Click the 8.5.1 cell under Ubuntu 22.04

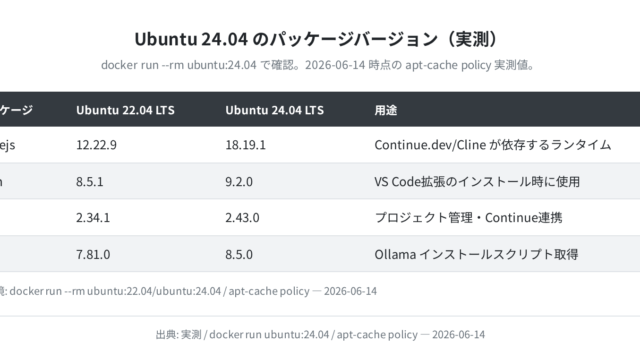pos(89,181)
